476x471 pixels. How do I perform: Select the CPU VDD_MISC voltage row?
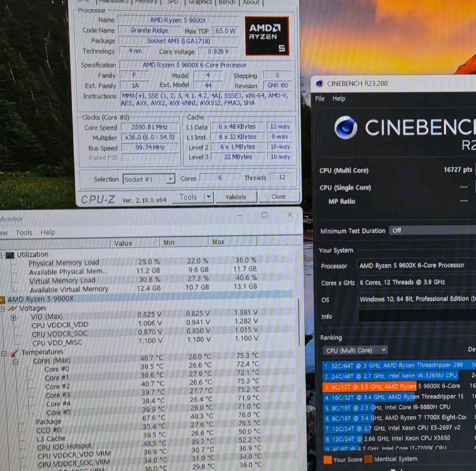145,342
